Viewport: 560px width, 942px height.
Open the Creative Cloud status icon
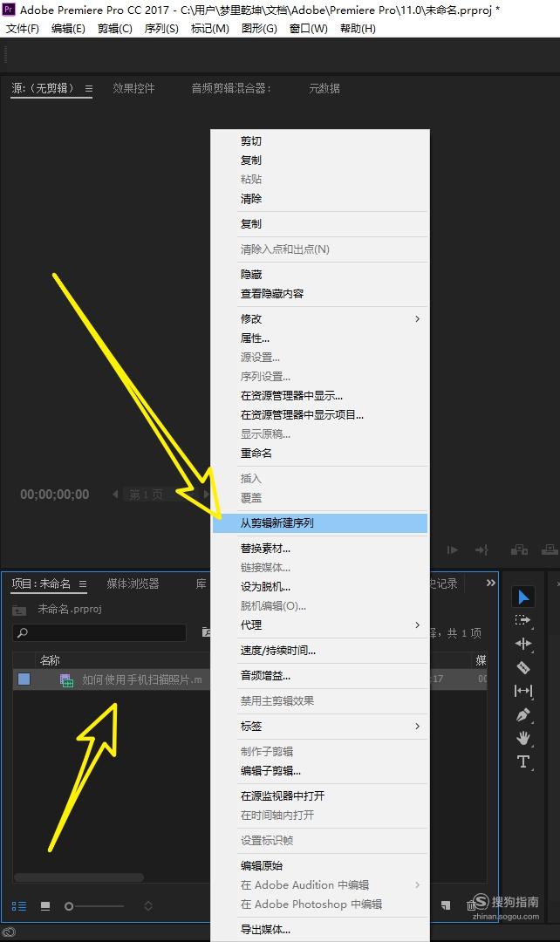point(9,932)
